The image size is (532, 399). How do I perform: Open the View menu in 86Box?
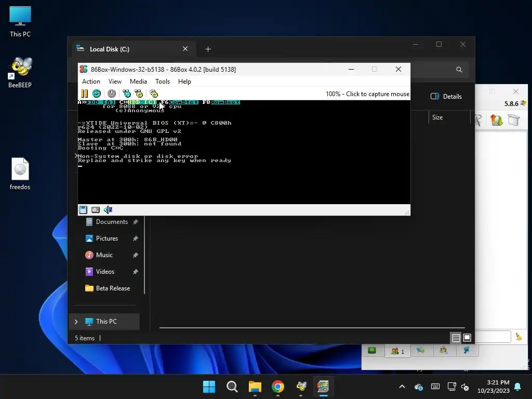pos(115,82)
